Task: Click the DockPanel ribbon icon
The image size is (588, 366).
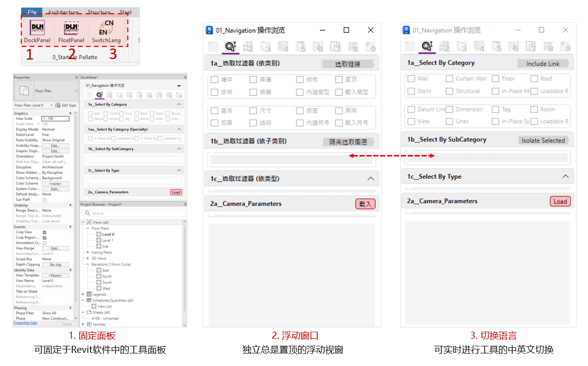Action: tap(37, 28)
